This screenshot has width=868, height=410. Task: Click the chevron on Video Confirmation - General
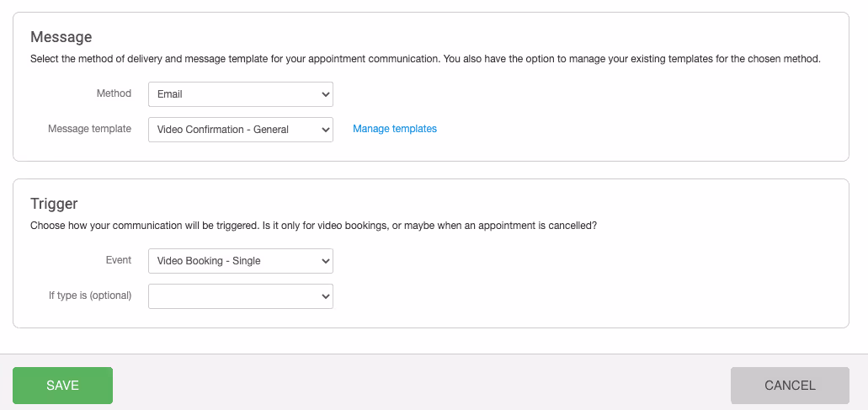tap(326, 130)
